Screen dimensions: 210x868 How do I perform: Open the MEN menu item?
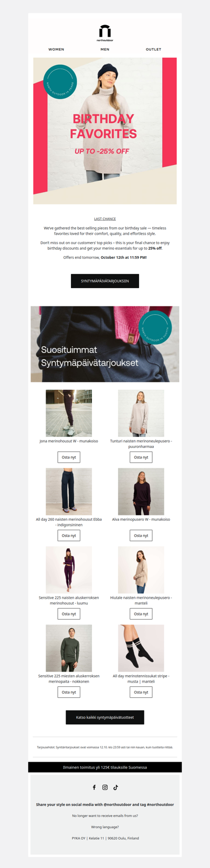[105, 49]
